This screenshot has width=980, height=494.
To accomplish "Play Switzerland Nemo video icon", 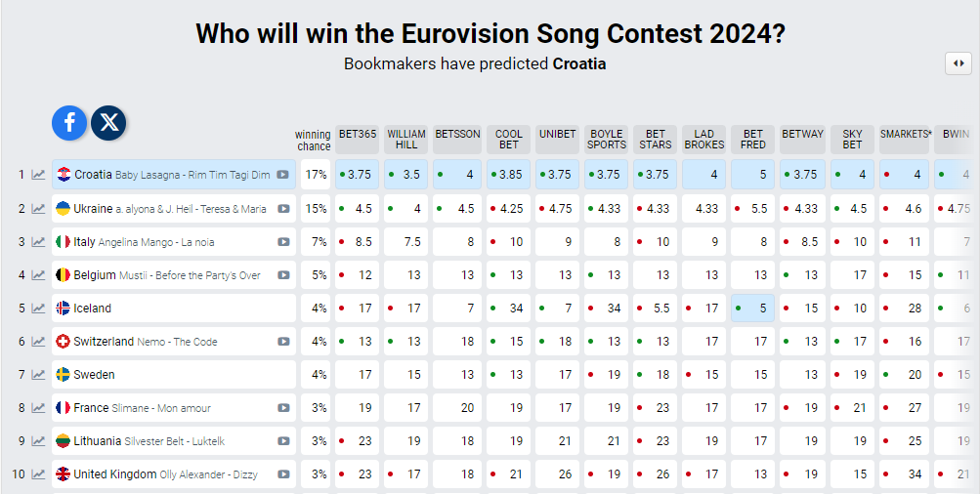I will click(283, 342).
